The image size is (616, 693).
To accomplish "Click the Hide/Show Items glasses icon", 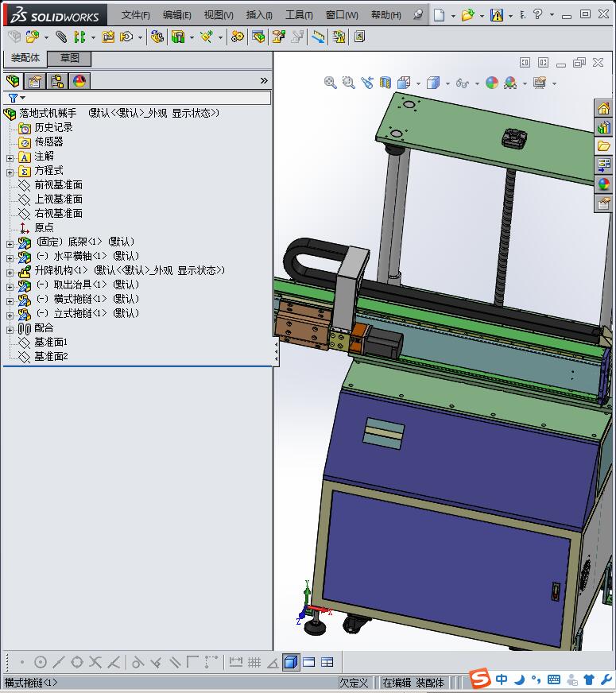I will tap(463, 83).
